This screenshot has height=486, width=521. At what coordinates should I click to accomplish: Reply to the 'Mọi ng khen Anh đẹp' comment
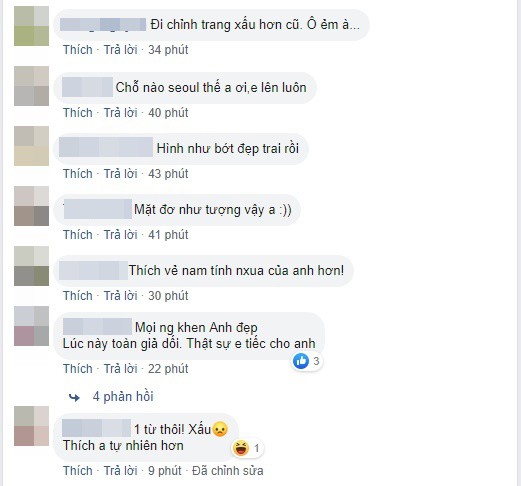[x=120, y=369]
